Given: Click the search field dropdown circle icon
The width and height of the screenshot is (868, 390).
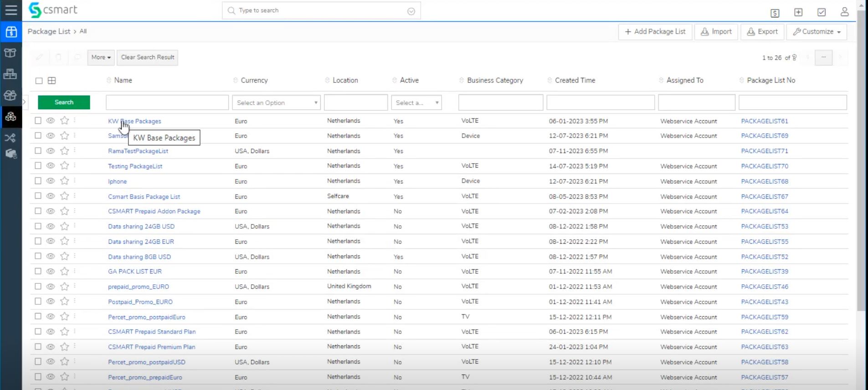Looking at the screenshot, I should pos(411,11).
